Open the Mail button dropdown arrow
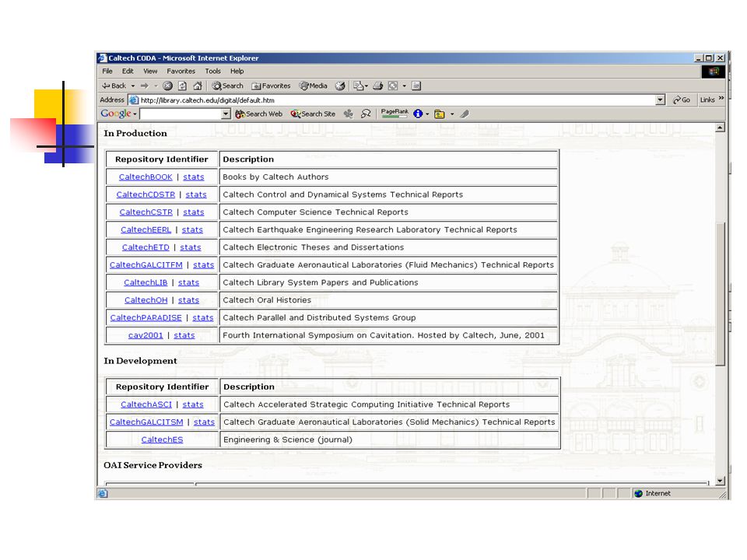 pyautogui.click(x=366, y=86)
